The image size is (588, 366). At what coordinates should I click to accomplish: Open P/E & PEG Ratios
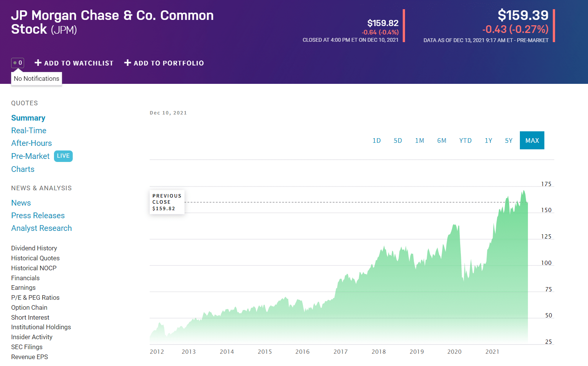pos(35,297)
